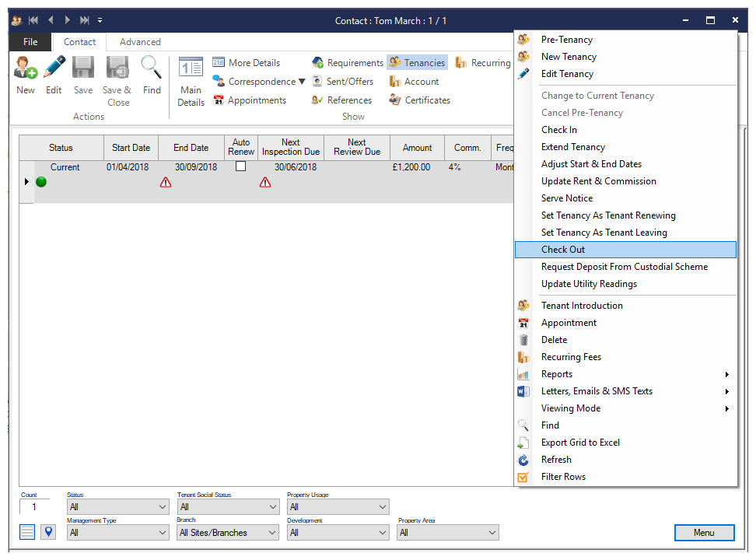Screen dimensions: 756x560
Task: Click the map pin view icon
Action: point(48,532)
